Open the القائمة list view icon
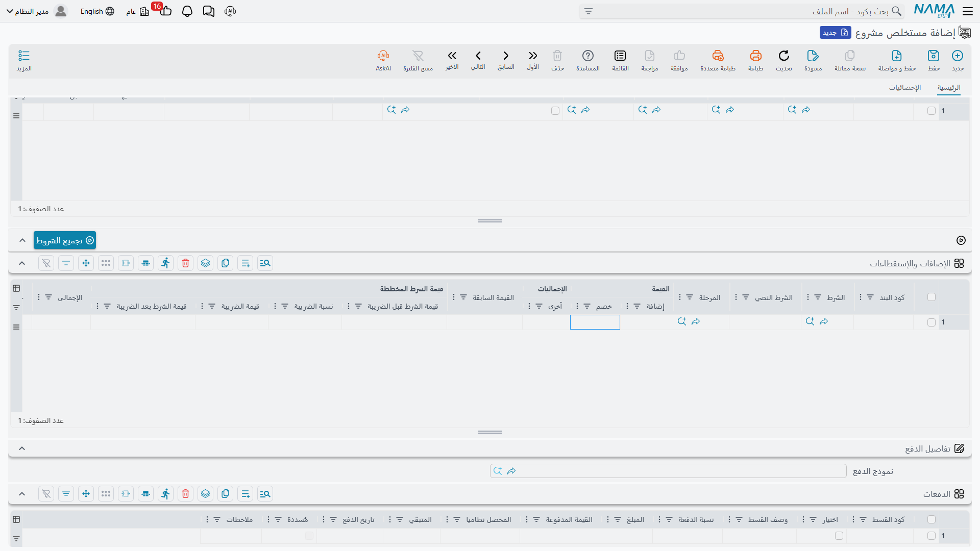980x551 pixels. [620, 60]
